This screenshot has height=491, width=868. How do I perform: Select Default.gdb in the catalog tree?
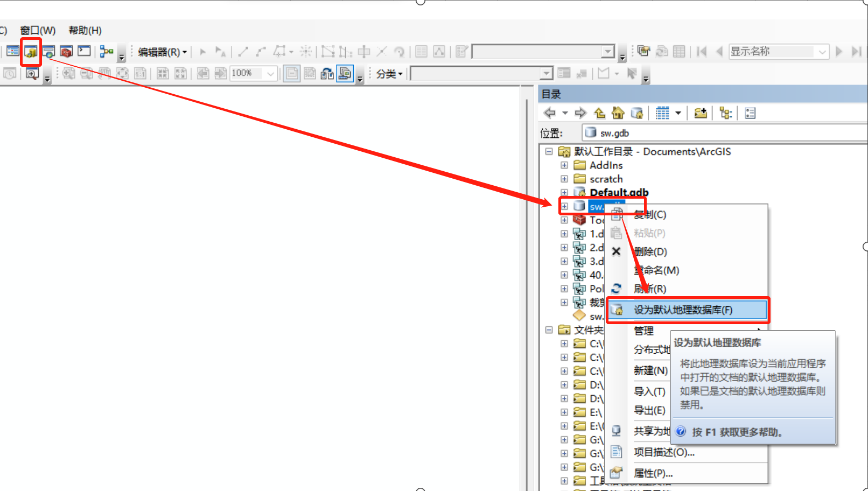(x=611, y=192)
